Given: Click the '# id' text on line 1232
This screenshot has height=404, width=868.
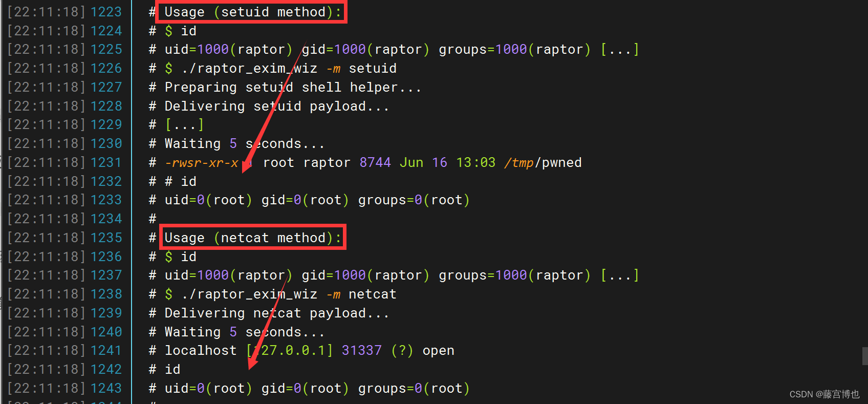Looking at the screenshot, I should pyautogui.click(x=181, y=181).
